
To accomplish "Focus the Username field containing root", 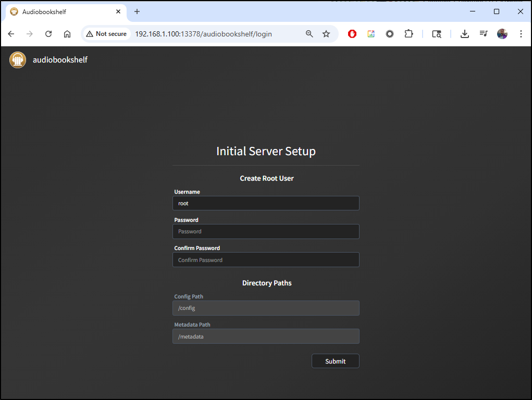I will pos(266,203).
